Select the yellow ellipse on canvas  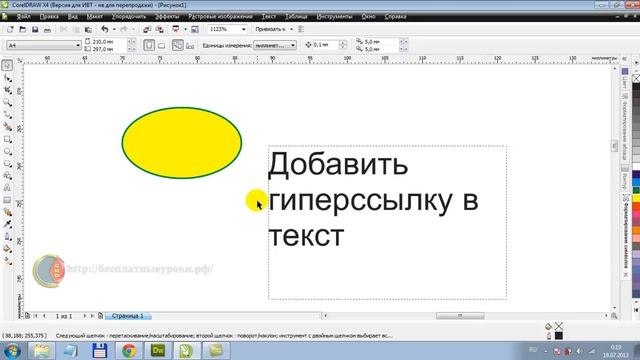(x=182, y=143)
